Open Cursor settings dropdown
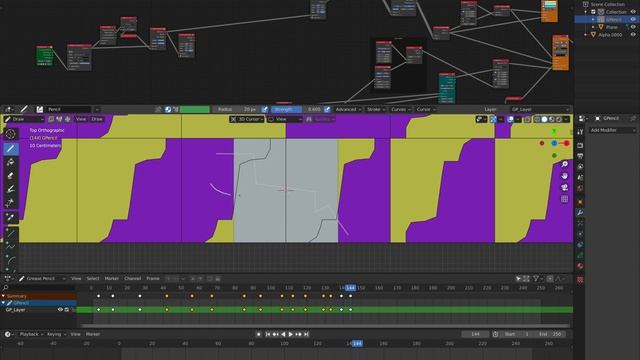Screen dimensions: 640x360 tap(426, 109)
